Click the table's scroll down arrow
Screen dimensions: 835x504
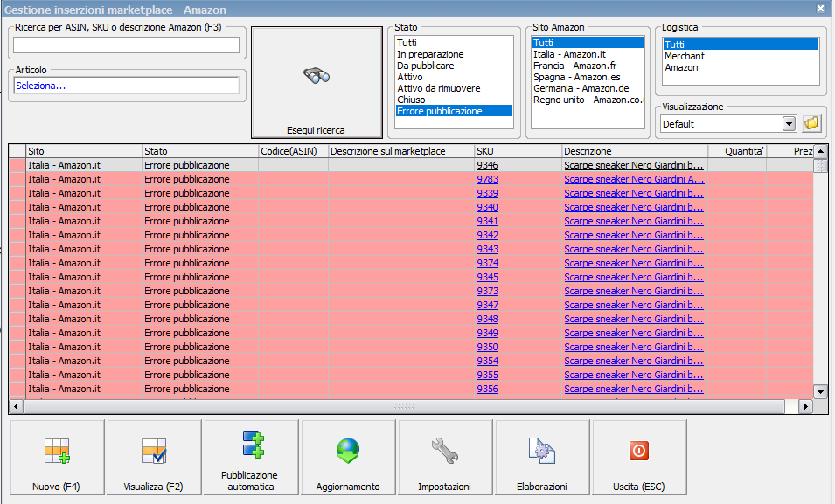pyautogui.click(x=820, y=392)
